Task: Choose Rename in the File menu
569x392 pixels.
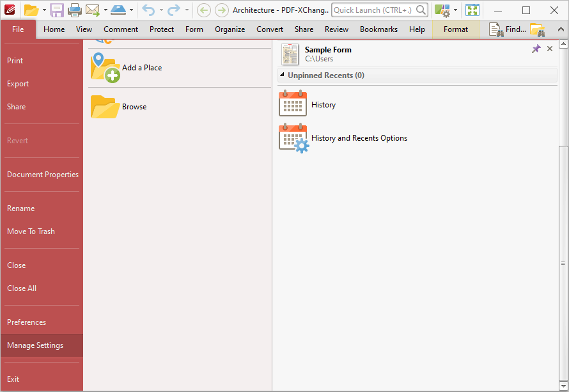Action: (42, 208)
